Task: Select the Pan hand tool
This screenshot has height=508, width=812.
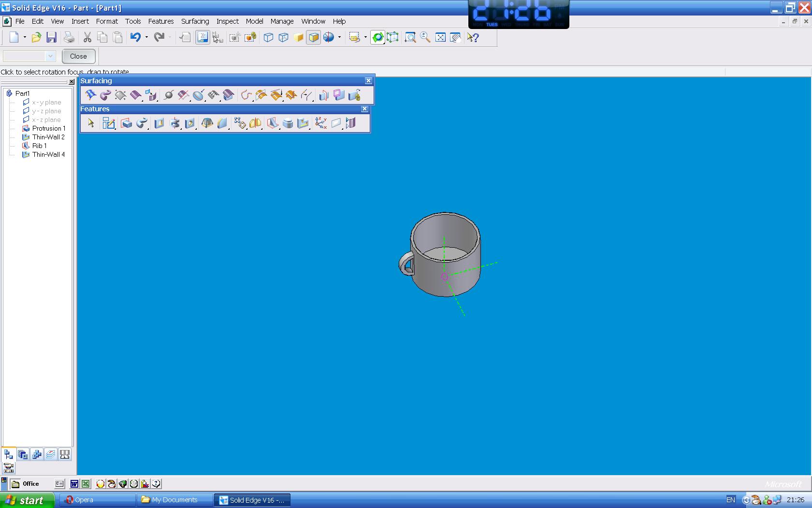Action: click(455, 37)
